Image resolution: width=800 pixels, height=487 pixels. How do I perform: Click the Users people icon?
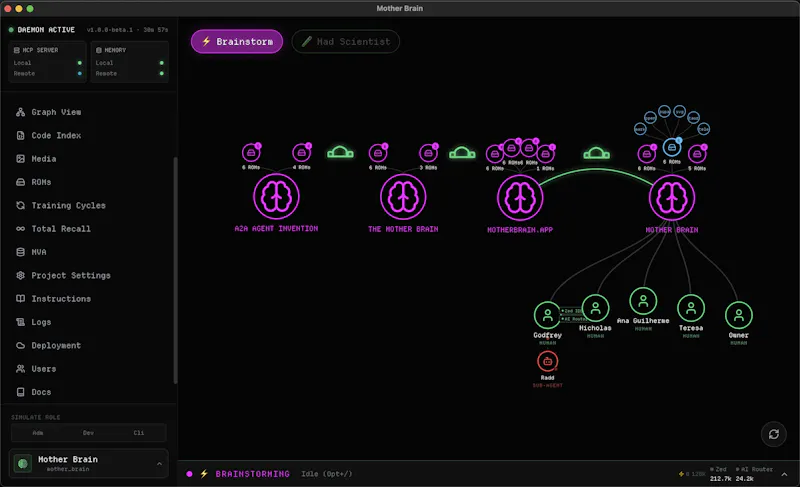tap(20, 369)
